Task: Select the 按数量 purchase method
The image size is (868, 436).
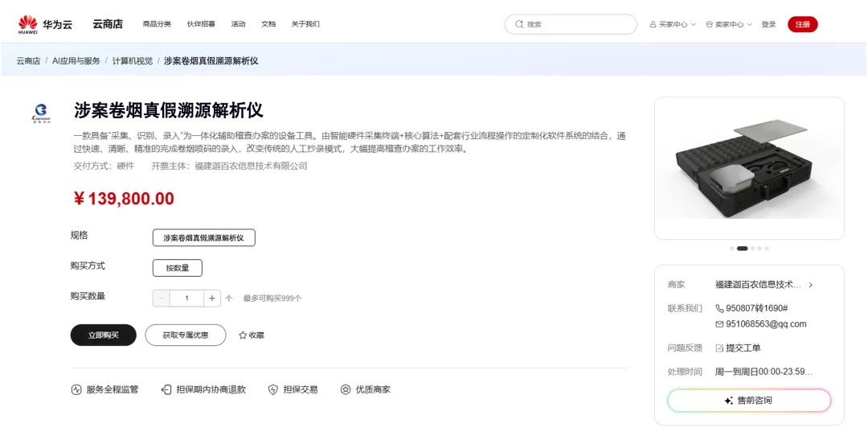Action: [177, 268]
